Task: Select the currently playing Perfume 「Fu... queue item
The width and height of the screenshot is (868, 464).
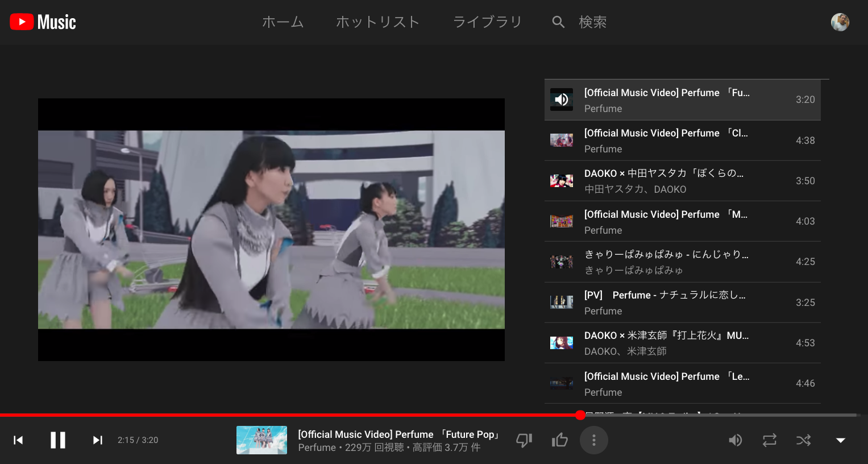Action: pyautogui.click(x=683, y=100)
